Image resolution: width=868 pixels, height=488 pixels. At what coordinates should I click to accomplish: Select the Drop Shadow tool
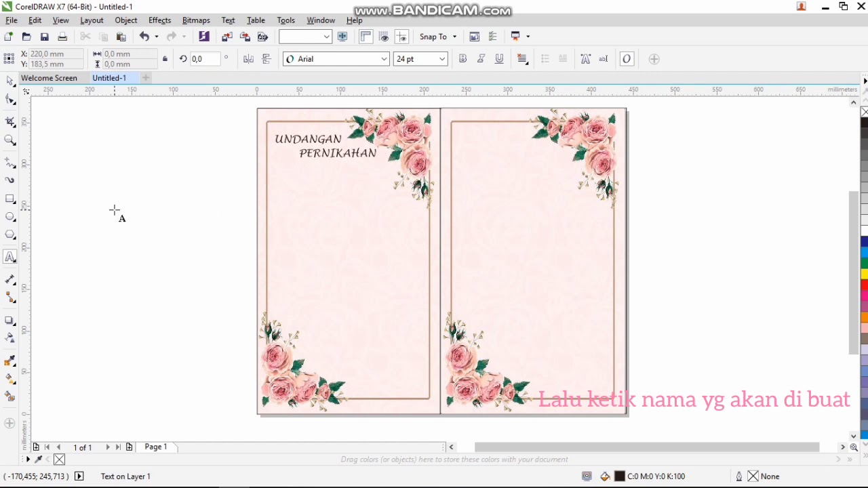tap(9, 320)
